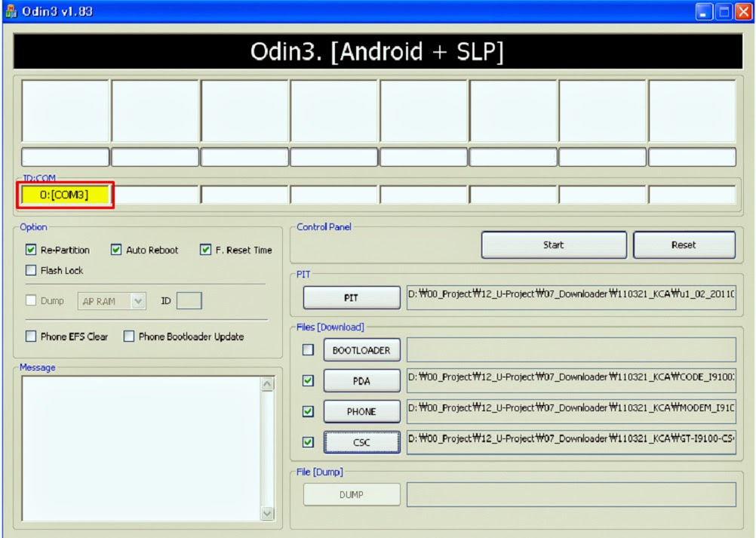
Task: Click the DUMP file button
Action: pos(352,495)
